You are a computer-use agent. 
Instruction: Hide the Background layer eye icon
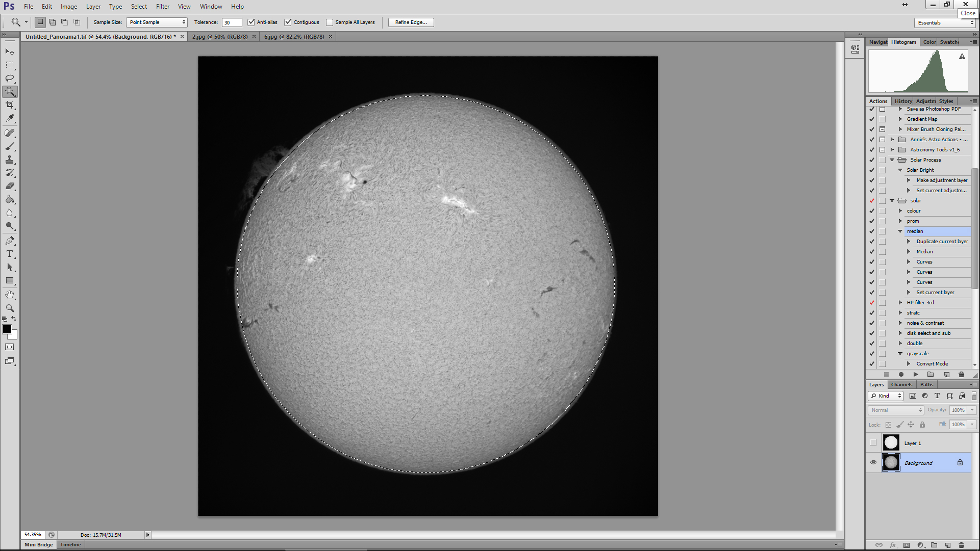[x=873, y=462]
